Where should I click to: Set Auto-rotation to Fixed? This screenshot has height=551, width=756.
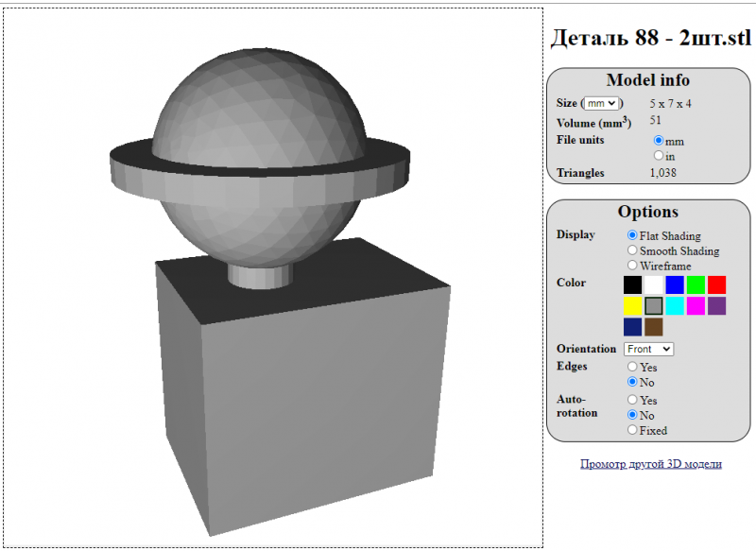632,430
